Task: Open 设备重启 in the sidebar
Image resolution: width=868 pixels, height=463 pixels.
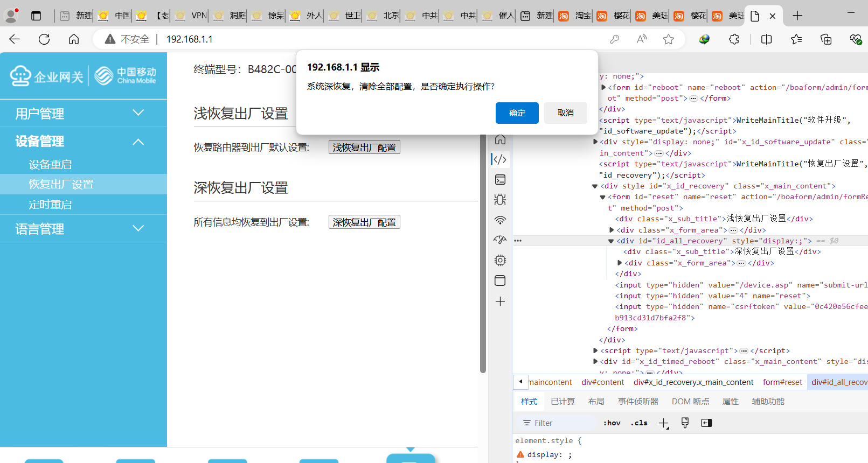Action: (x=50, y=164)
